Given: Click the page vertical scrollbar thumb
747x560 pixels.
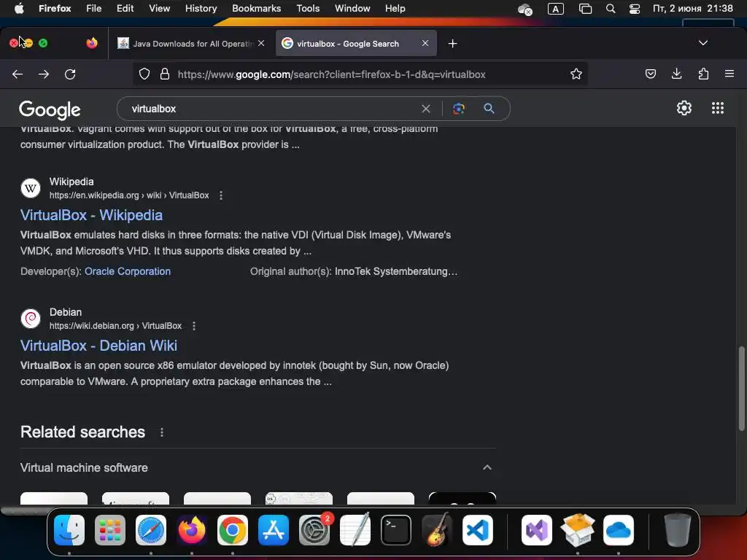Looking at the screenshot, I should point(741,389).
